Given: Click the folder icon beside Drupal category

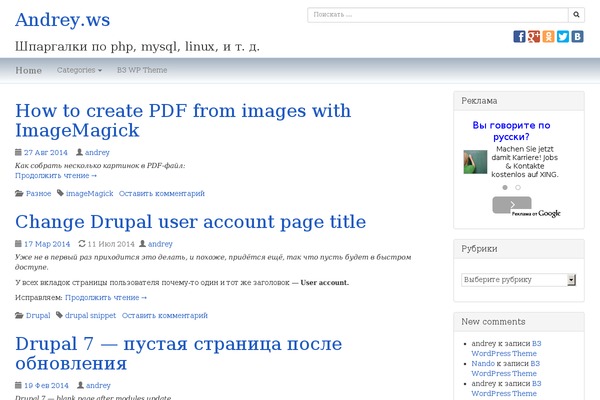Looking at the screenshot, I should click(19, 315).
